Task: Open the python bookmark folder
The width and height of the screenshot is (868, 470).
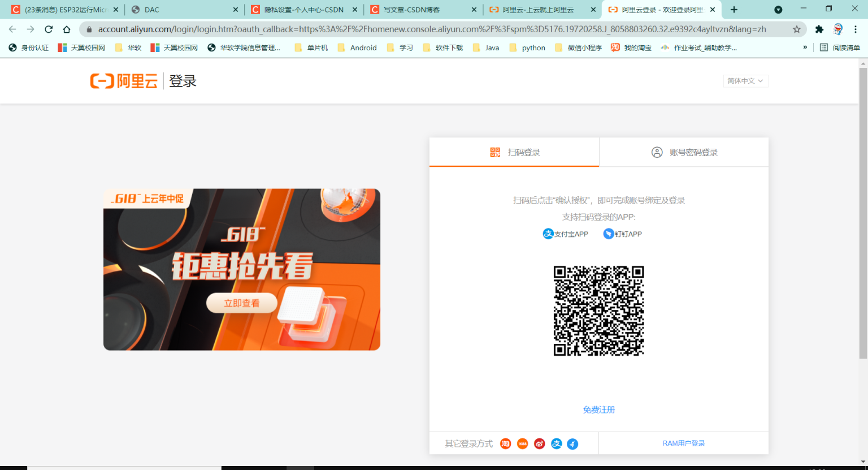Action: click(527, 48)
